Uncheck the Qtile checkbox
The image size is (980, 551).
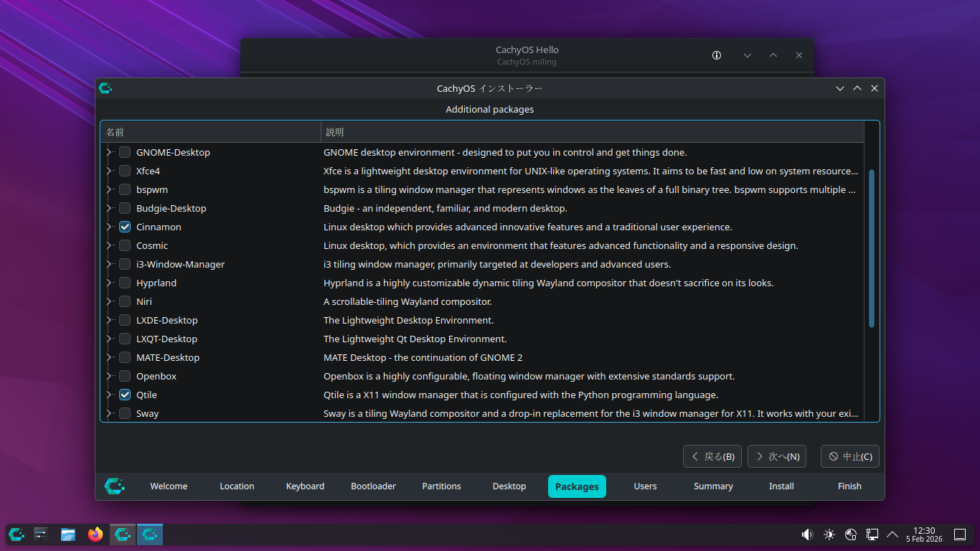point(125,395)
